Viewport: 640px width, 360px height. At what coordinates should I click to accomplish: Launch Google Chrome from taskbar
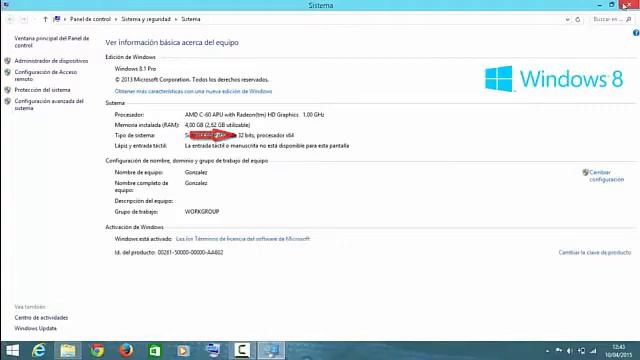[97, 351]
